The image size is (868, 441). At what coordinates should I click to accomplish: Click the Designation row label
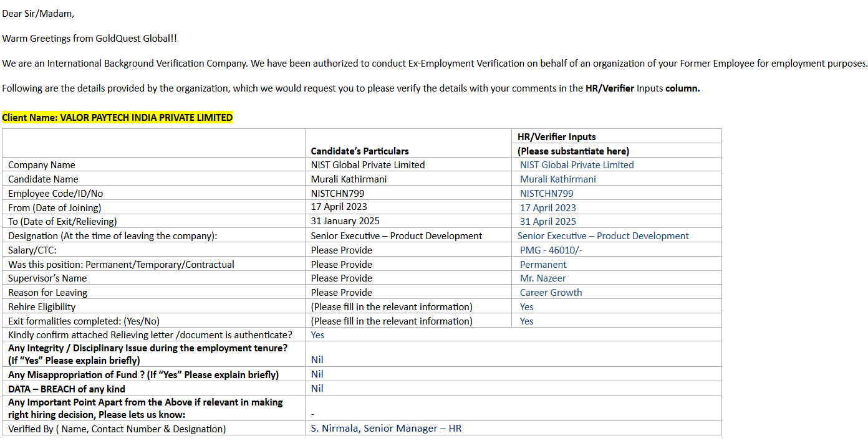pyautogui.click(x=112, y=236)
